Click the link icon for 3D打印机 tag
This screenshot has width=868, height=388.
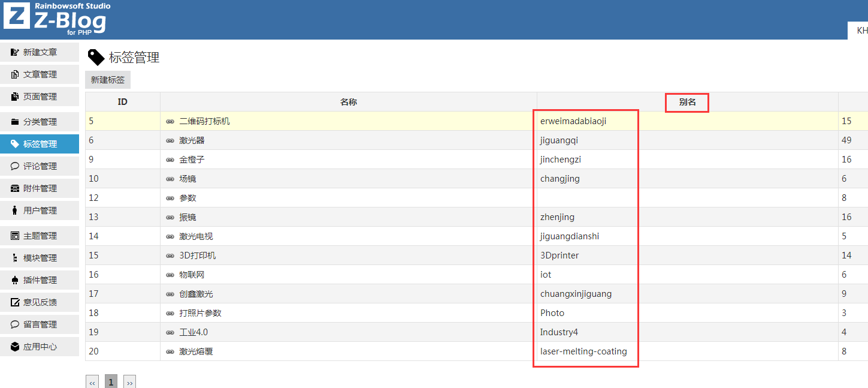pyautogui.click(x=170, y=255)
